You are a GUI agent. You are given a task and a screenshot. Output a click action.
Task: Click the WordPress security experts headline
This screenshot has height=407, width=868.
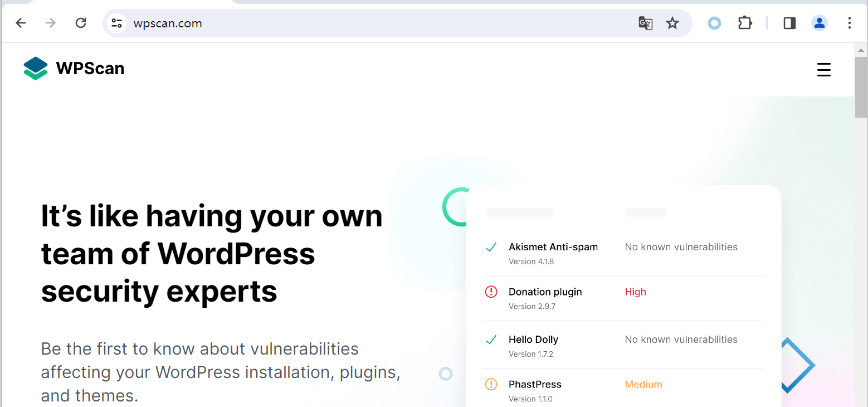(x=212, y=253)
